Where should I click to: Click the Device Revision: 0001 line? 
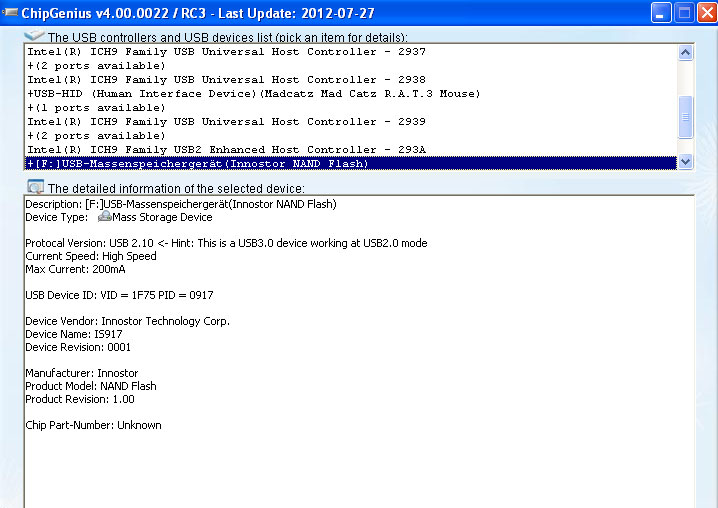click(78, 347)
